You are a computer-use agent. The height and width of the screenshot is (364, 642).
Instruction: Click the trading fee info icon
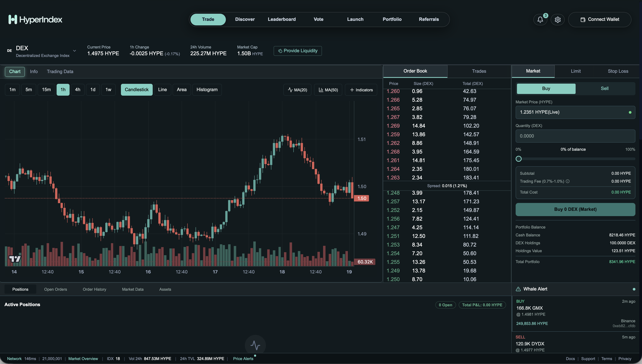(568, 181)
